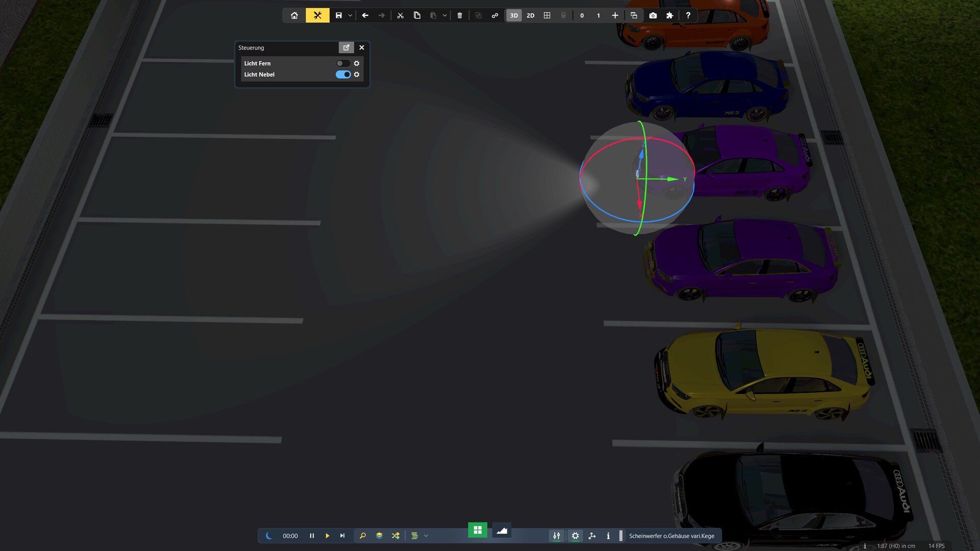Screen dimensions: 980x551
Task: Switch to 2D view
Action: [x=530, y=15]
